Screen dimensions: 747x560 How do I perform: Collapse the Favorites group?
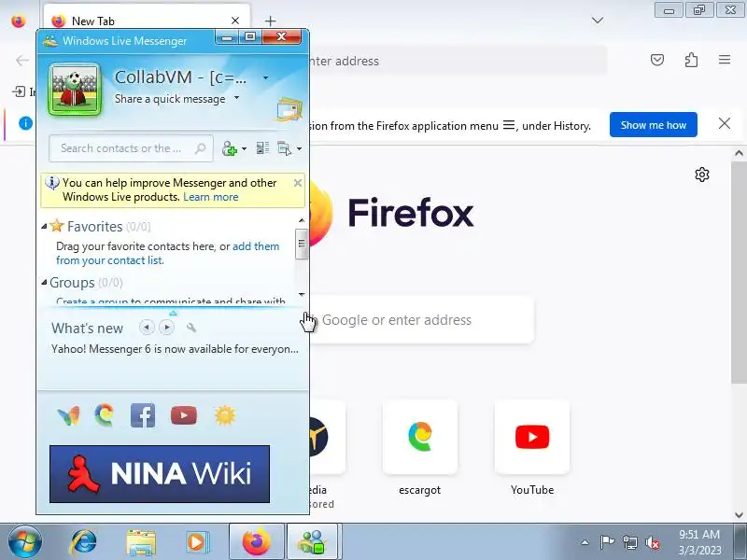point(44,226)
